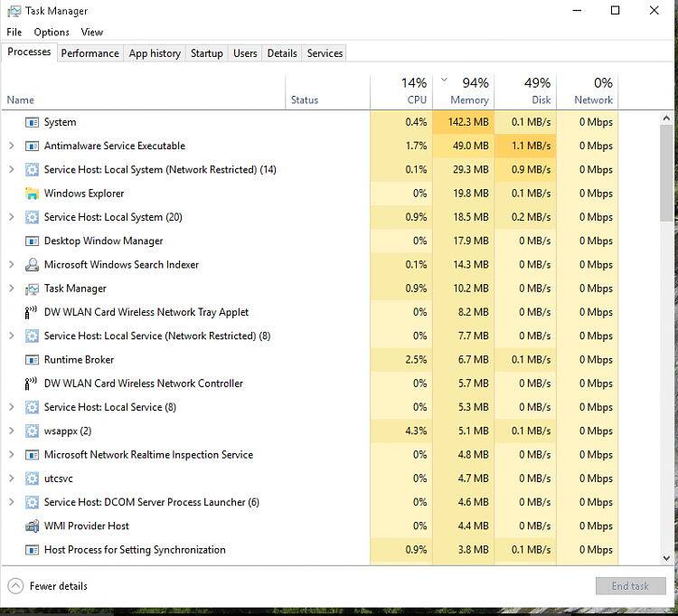Expand the utcsvc process row
Viewport: 678px width, 616px height.
click(12, 479)
